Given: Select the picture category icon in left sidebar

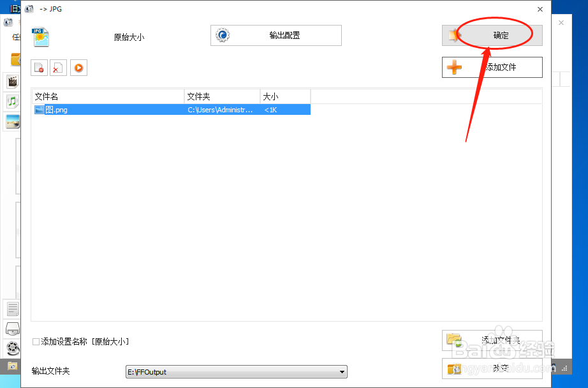Looking at the screenshot, I should pyautogui.click(x=13, y=121).
